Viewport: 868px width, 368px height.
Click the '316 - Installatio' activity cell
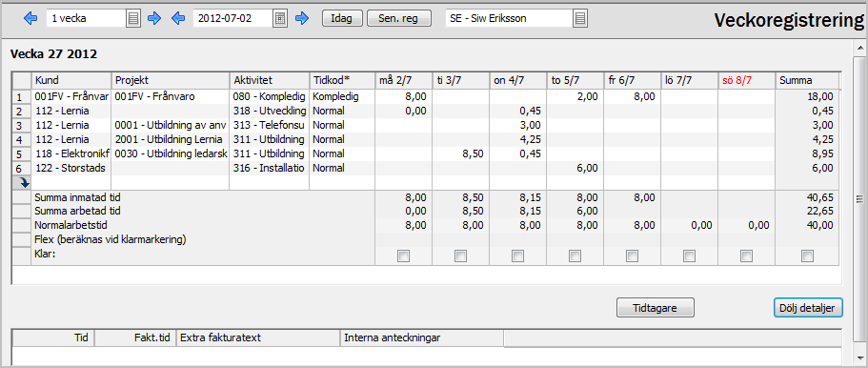(x=269, y=168)
